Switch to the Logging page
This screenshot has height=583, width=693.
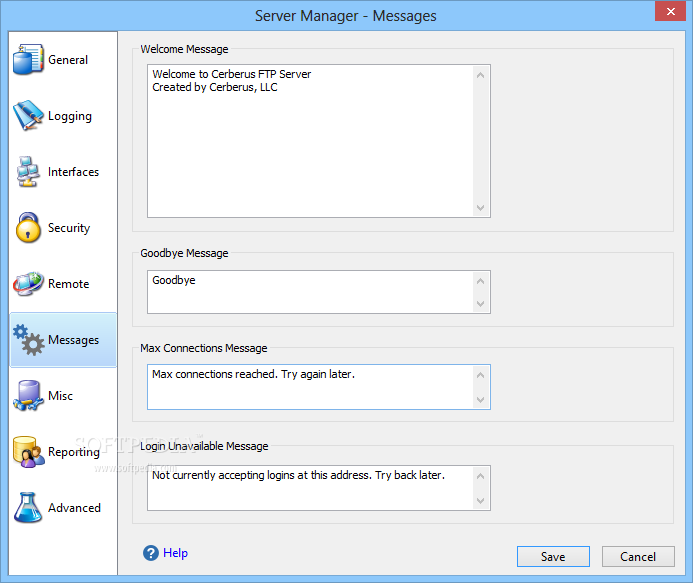pyautogui.click(x=70, y=116)
